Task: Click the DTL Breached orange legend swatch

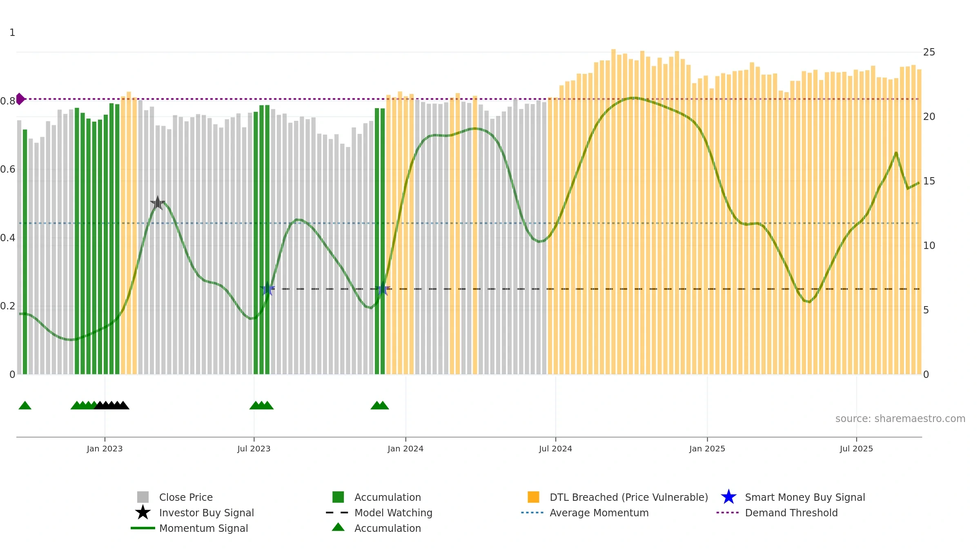Action: (533, 497)
